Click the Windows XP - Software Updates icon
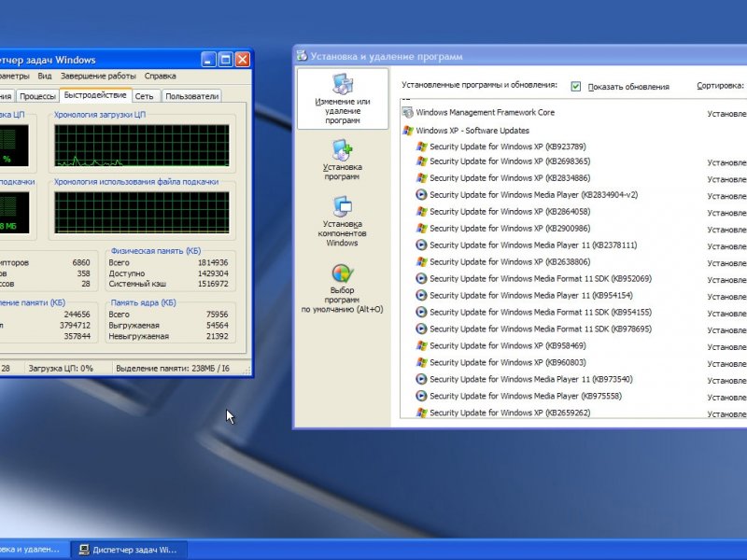Screen dimensions: 747x560 coord(407,131)
